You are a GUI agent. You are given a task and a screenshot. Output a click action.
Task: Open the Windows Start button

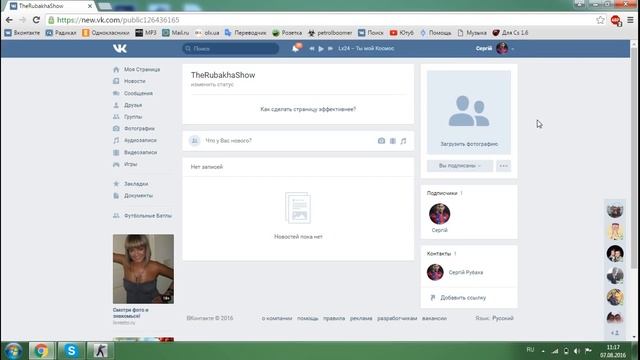pyautogui.click(x=13, y=351)
